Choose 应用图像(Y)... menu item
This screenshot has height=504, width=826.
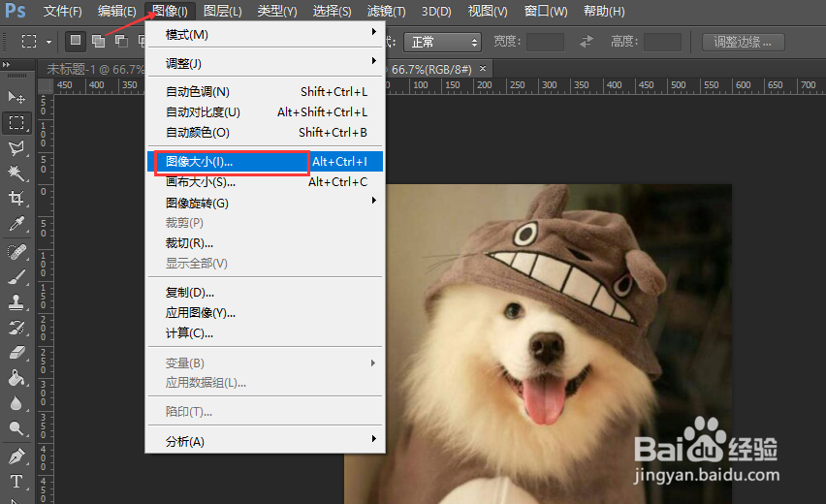[x=265, y=313]
